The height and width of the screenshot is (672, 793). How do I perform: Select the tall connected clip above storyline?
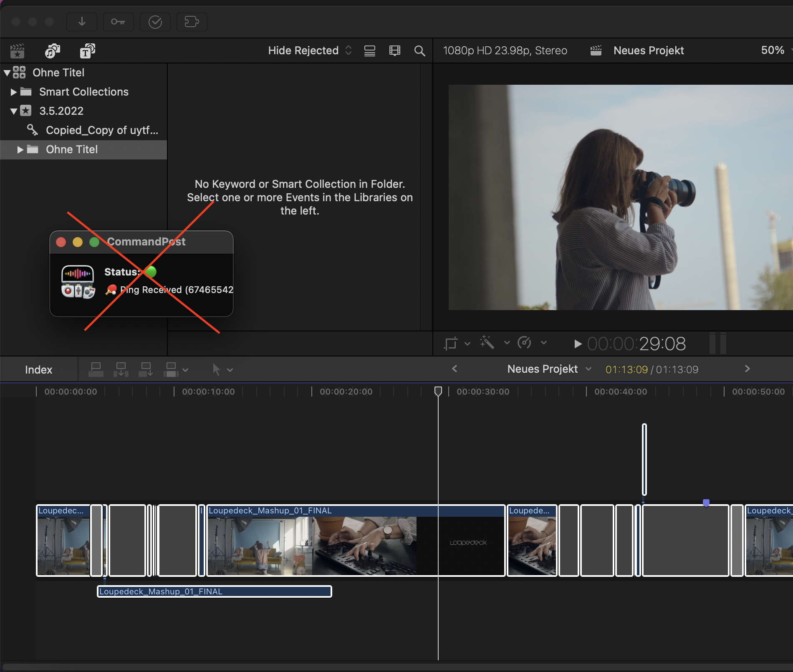pos(644,459)
